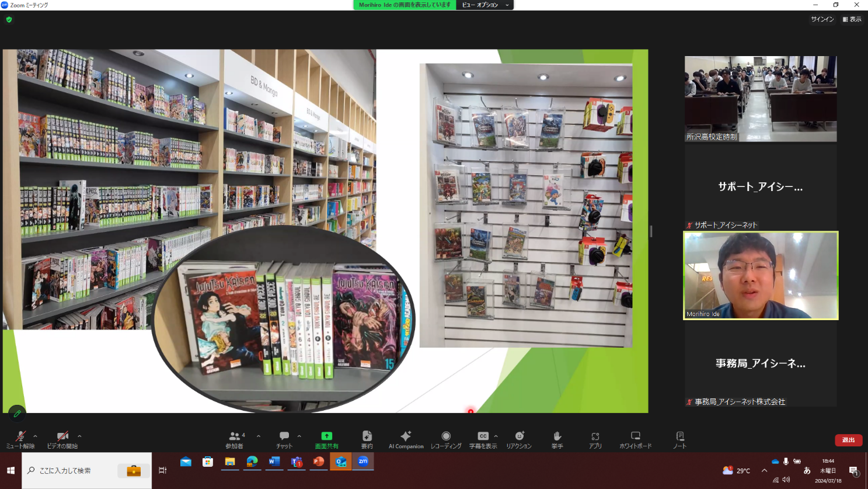868x489 pixels.
Task: Click the microphone tray icon
Action: pos(786,462)
